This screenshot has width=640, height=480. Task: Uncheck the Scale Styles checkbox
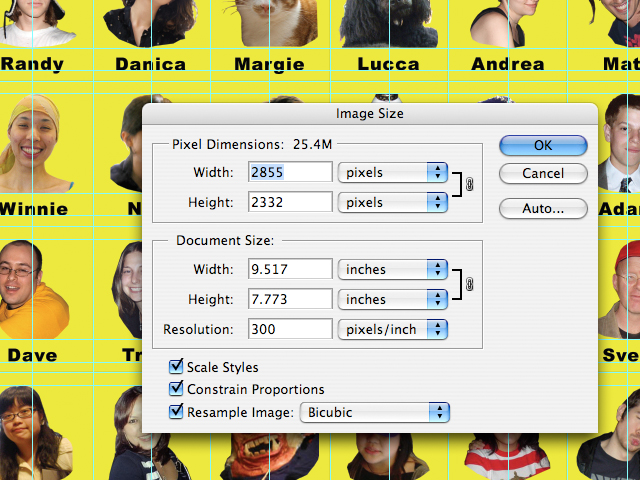(176, 367)
